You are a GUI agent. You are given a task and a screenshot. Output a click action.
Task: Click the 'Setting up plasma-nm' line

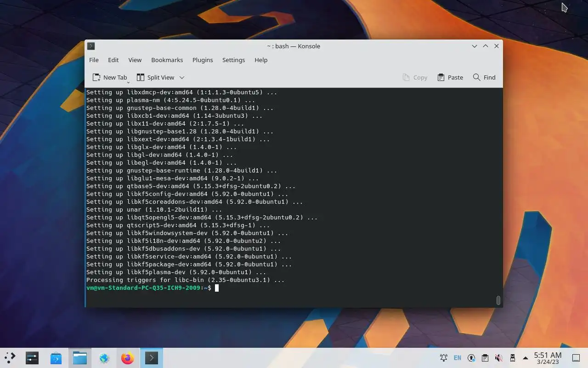coord(170,100)
